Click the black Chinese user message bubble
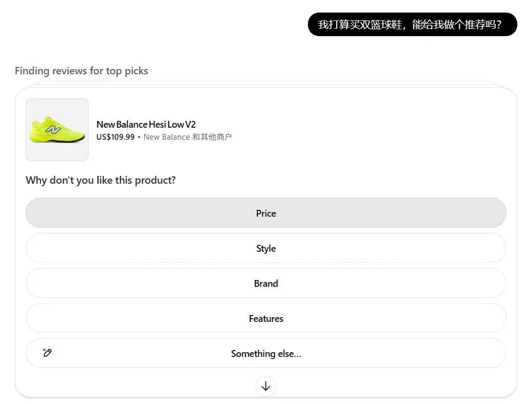This screenshot has width=532, height=404. (x=412, y=25)
